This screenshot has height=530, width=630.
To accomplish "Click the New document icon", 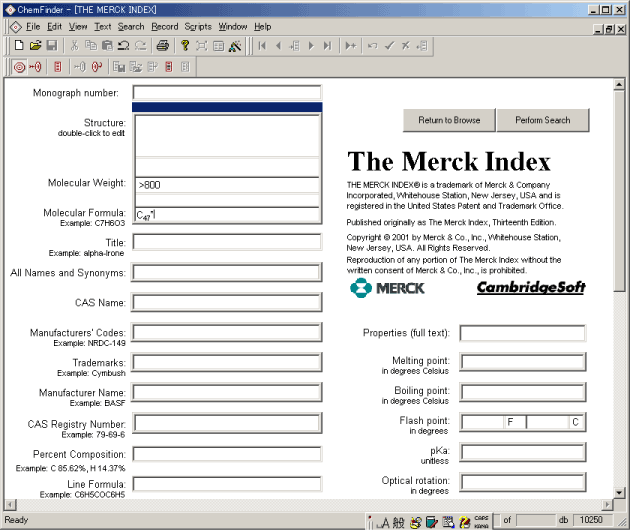I will click(x=18, y=45).
